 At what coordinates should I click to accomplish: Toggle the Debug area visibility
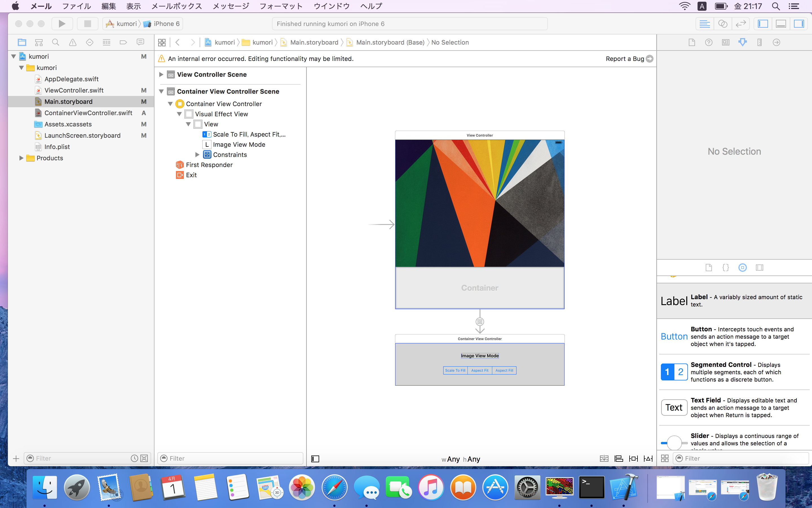coord(781,24)
